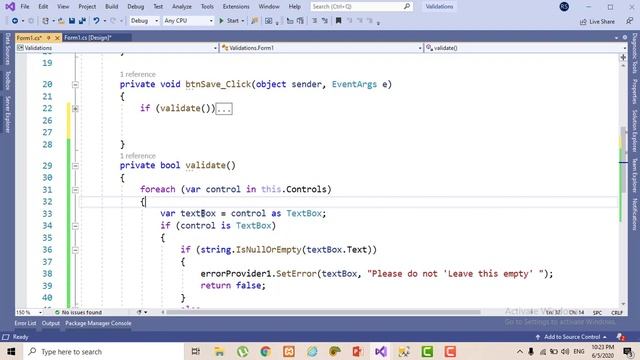Click the editor split window handle
The height and width of the screenshot is (360, 640).
(x=623, y=57)
